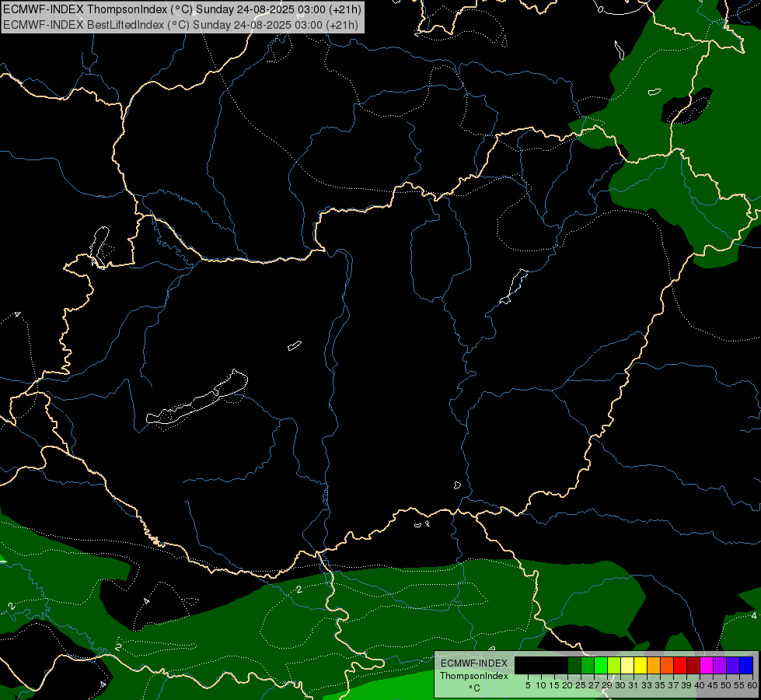Click the legend tick label 27
The height and width of the screenshot is (700, 761).
pyautogui.click(x=594, y=685)
